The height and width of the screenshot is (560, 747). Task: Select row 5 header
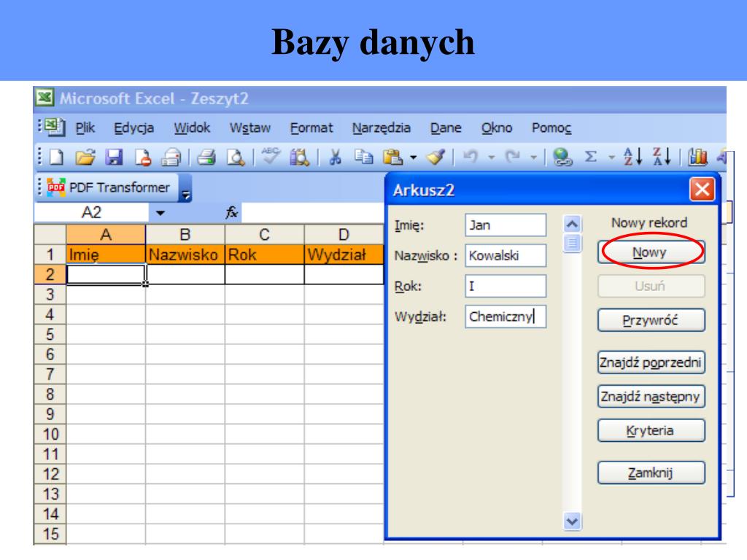(x=50, y=334)
